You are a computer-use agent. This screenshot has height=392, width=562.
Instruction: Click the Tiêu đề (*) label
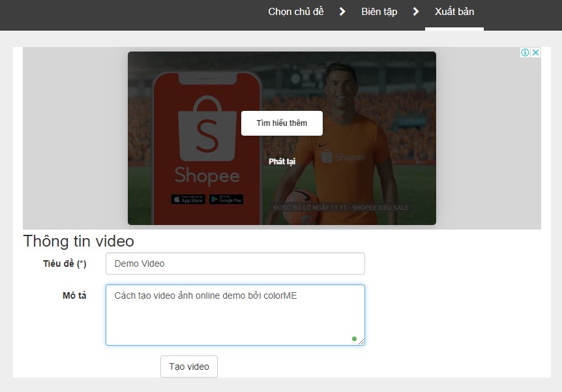[x=65, y=264]
